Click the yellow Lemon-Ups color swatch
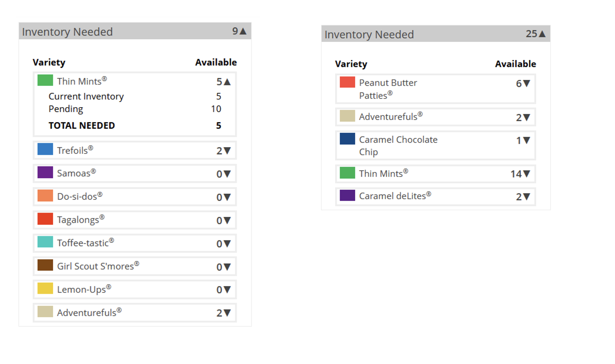Viewport: 615px width, 364px height. (45, 288)
